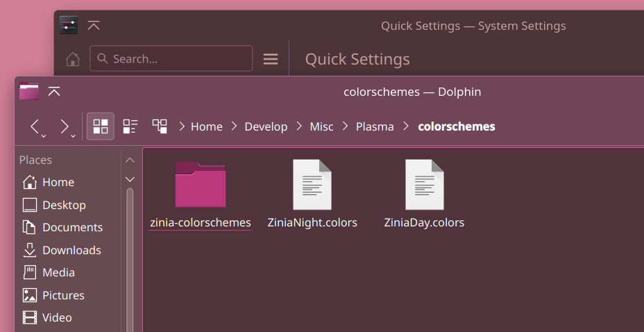Go back with the Back arrow
Screen dimensions: 644x332
pyautogui.click(x=35, y=126)
